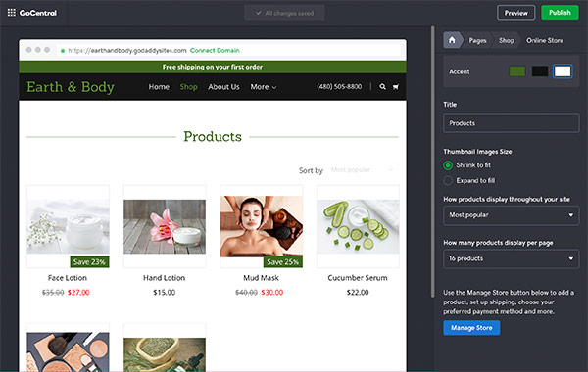Open Home in site navigation
The image size is (588, 372).
point(159,87)
